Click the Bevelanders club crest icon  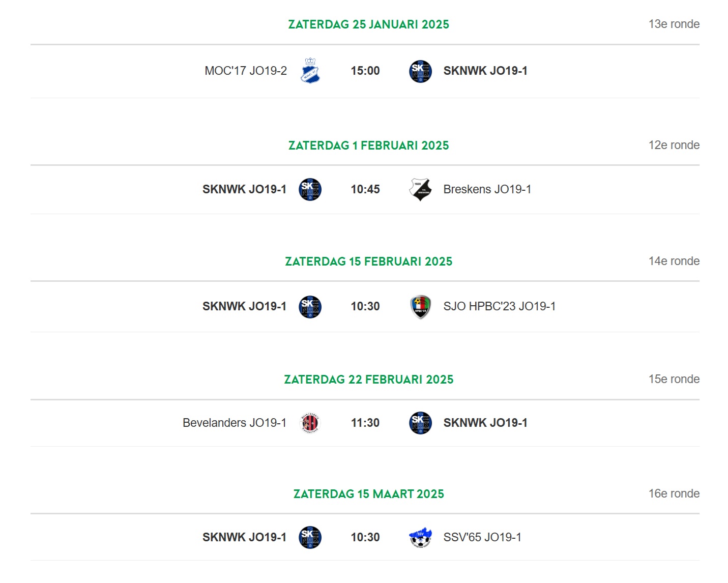[x=310, y=423]
